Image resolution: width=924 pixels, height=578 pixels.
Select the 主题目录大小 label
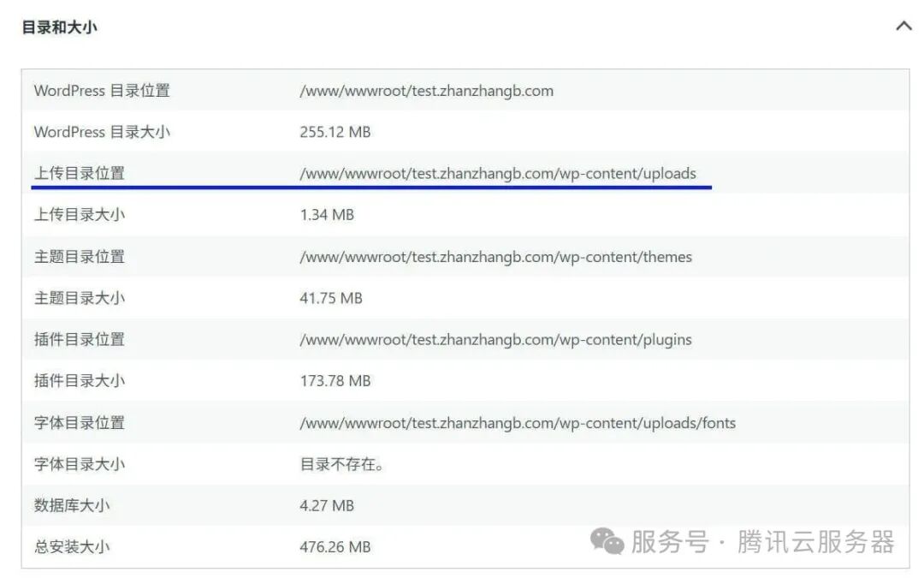click(x=80, y=298)
